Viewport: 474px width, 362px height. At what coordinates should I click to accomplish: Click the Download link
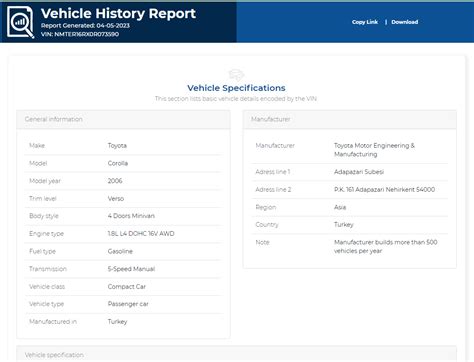coord(405,22)
